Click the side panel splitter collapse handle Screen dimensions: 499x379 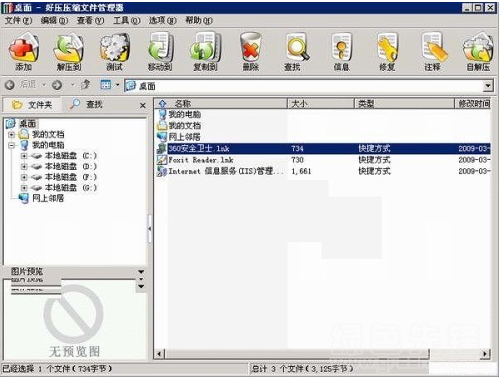149,229
